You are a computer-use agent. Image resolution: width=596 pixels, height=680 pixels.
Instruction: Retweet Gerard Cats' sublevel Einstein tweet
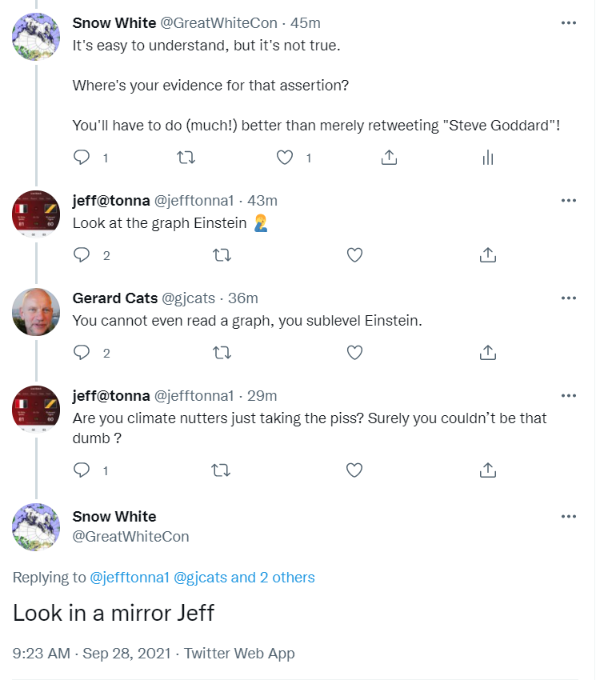coord(222,353)
